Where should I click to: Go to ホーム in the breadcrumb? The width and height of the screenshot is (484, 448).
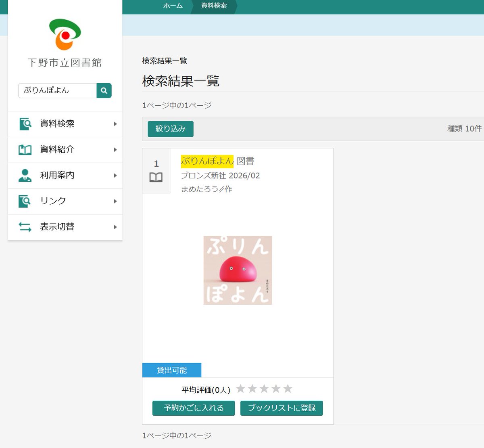pos(173,6)
